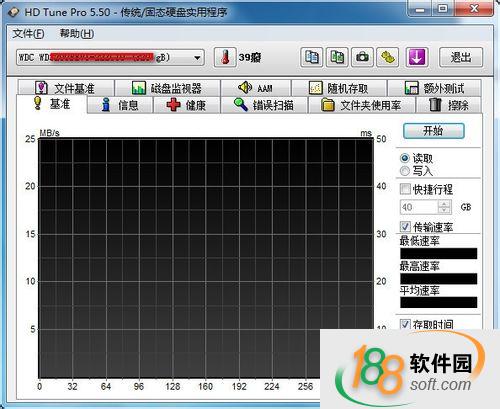The width and height of the screenshot is (500, 409).
Task: Click the HD Tune Pro title bar icon
Action: [x=14, y=12]
